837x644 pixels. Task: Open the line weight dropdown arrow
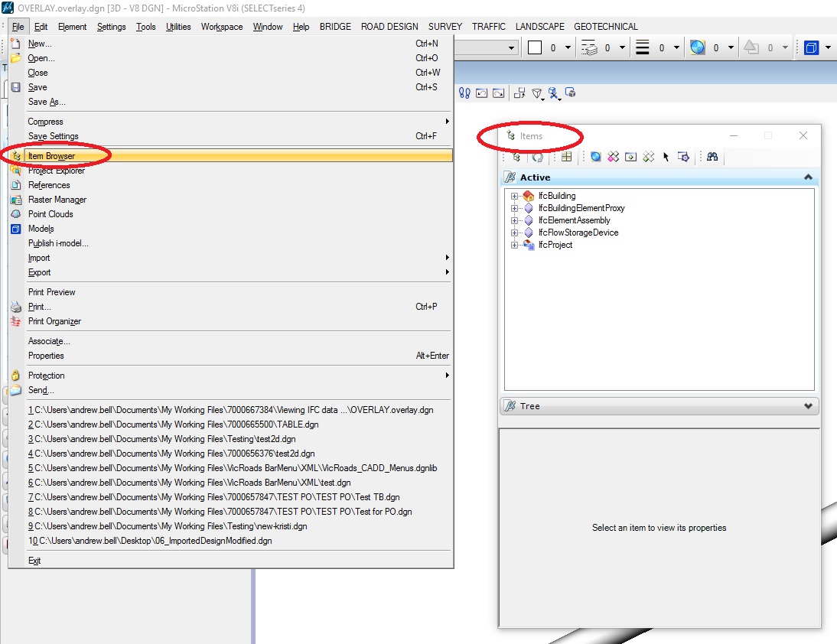pos(676,47)
